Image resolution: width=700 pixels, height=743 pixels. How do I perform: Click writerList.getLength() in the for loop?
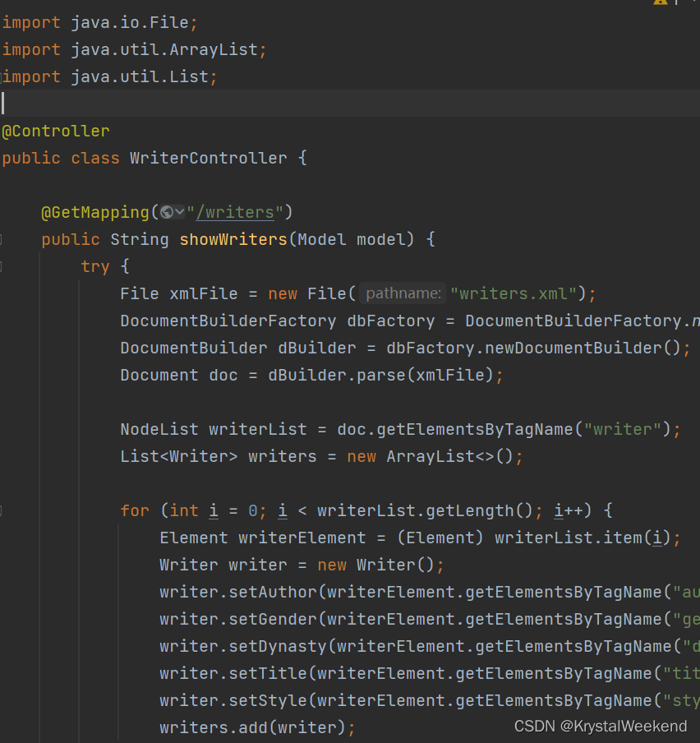pyautogui.click(x=426, y=510)
